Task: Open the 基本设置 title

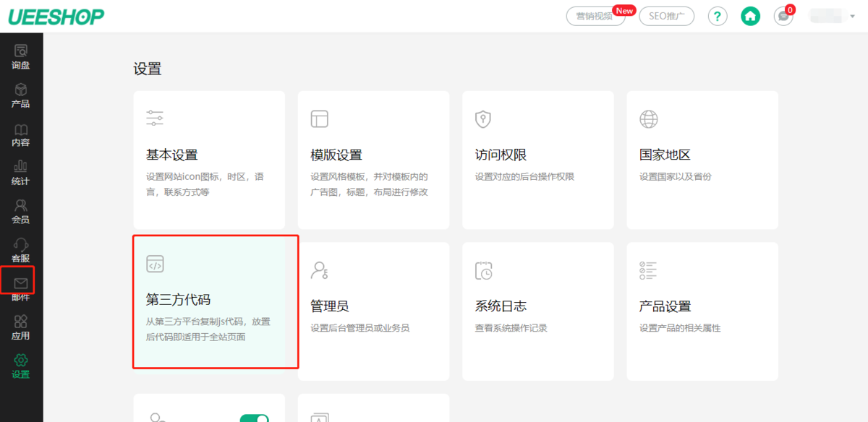Action: [171, 155]
